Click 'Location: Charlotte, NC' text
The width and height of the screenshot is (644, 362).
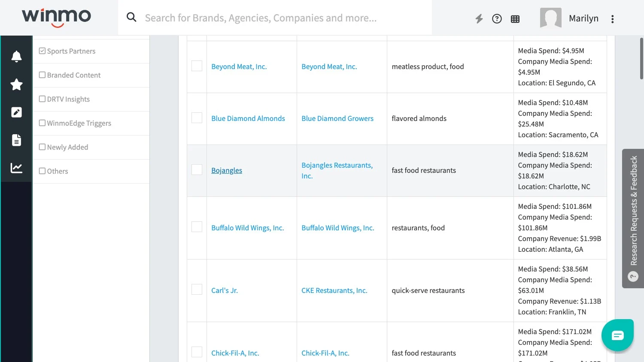554,187
